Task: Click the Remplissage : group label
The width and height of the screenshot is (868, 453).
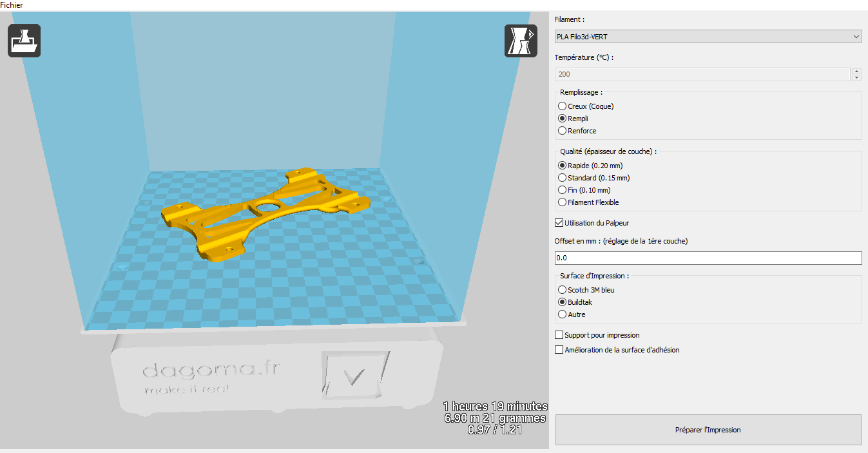Action: [581, 92]
